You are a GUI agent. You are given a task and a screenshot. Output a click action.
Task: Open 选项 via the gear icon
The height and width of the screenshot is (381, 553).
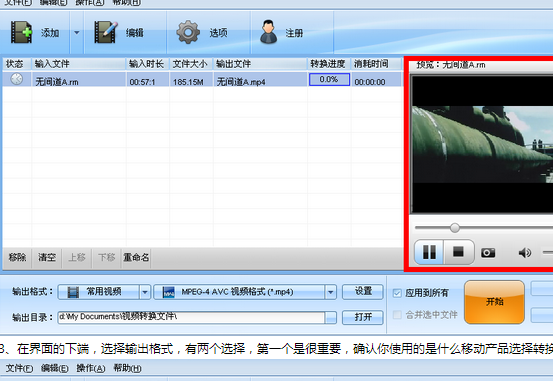188,32
